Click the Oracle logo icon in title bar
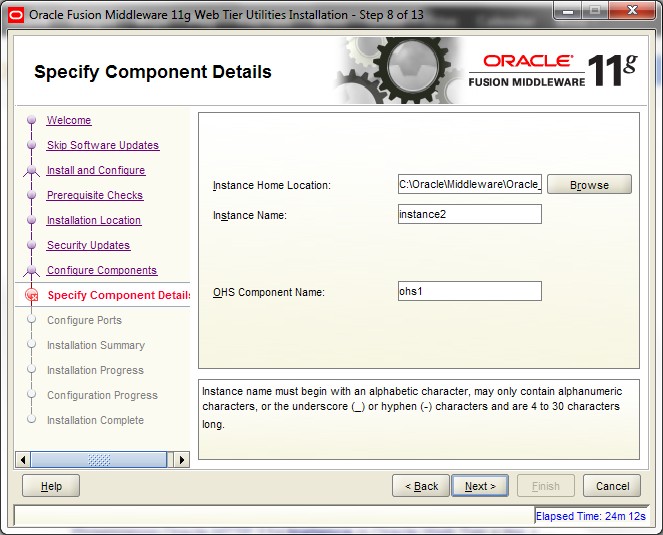This screenshot has width=663, height=535. point(16,15)
